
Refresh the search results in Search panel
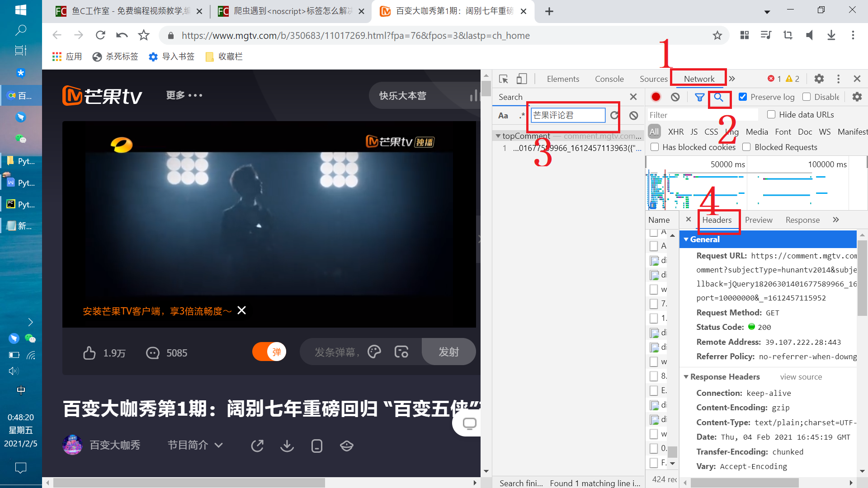click(x=614, y=115)
